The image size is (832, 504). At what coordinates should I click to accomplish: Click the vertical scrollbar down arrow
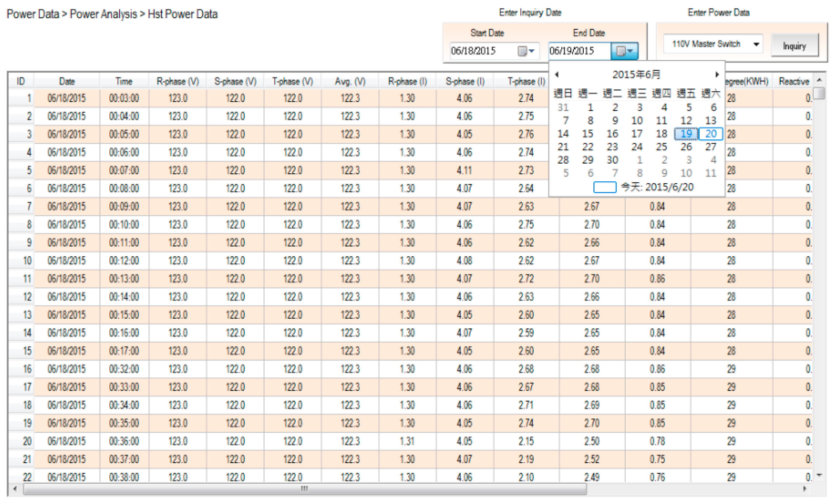coord(819,475)
